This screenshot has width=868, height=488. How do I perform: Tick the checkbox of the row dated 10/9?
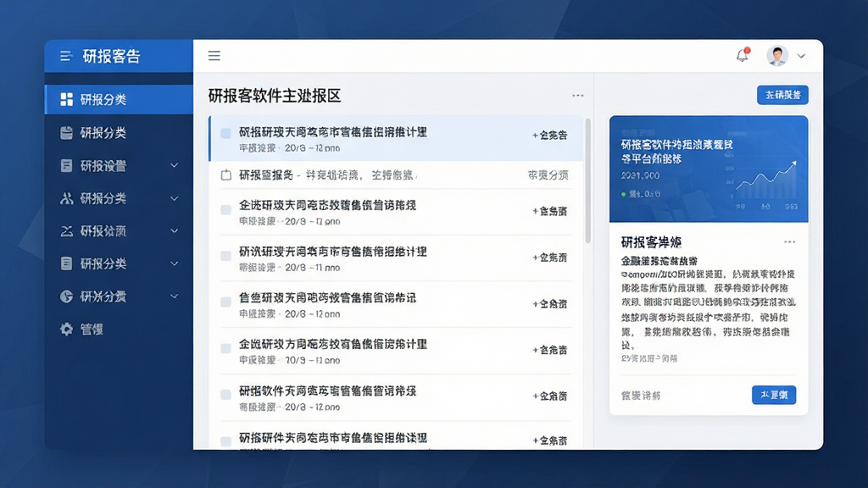(225, 348)
